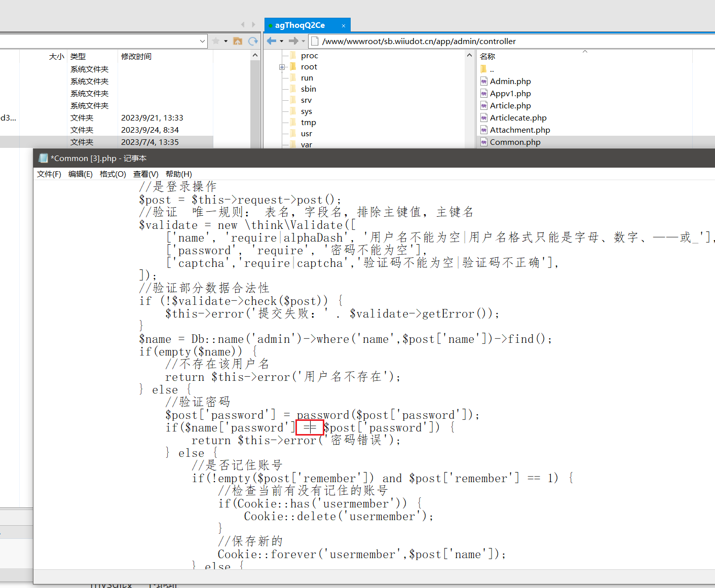Open the local path combo box dropdown

point(203,41)
